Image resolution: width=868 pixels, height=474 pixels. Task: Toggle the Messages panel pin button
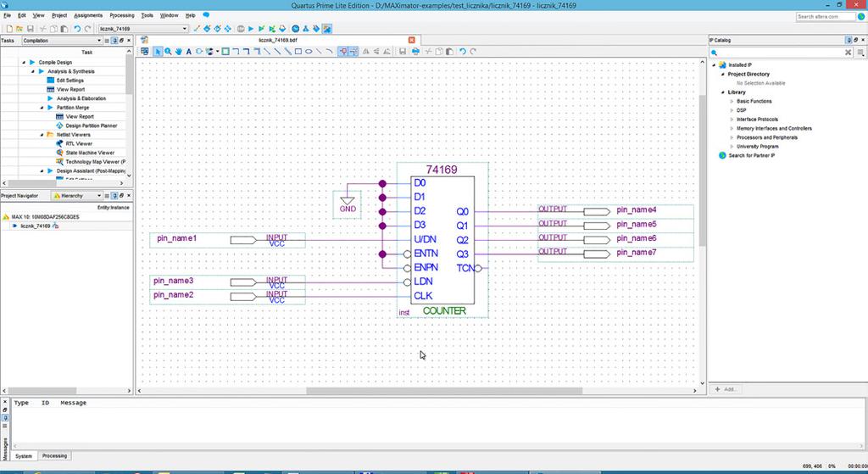[x=6, y=418]
